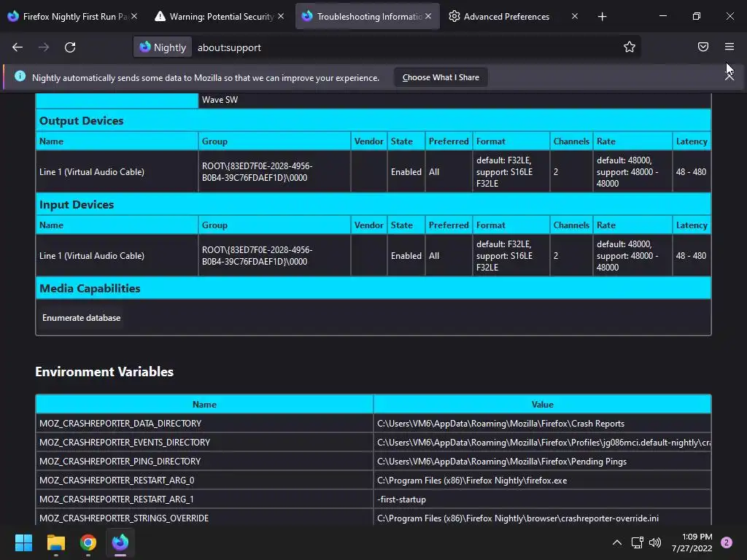Launch Google Chrome from taskbar
The image size is (747, 560).
click(x=88, y=542)
